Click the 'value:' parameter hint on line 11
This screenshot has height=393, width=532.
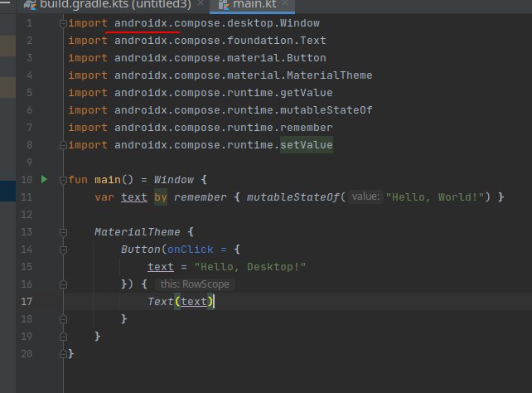pyautogui.click(x=365, y=196)
